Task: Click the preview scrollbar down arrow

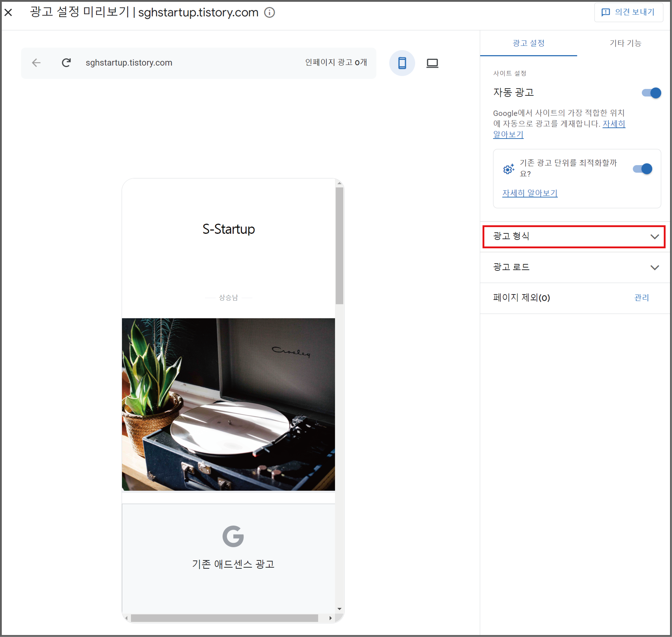Action: [339, 609]
